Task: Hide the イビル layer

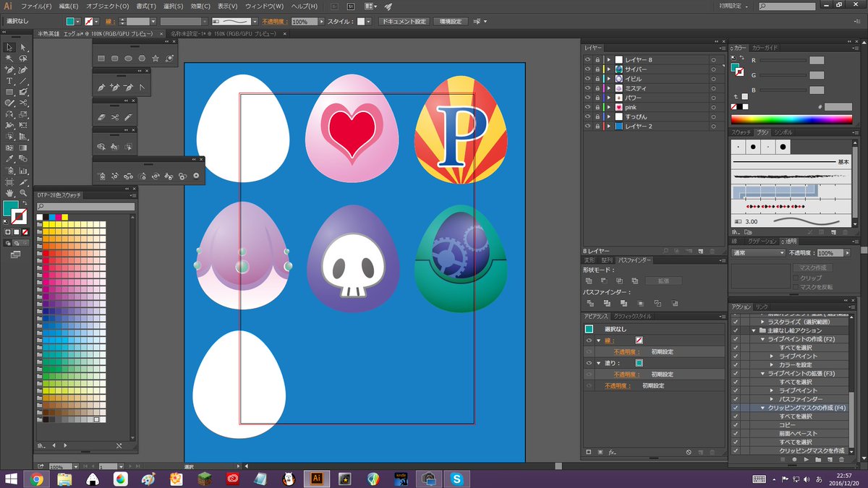Action: [588, 78]
